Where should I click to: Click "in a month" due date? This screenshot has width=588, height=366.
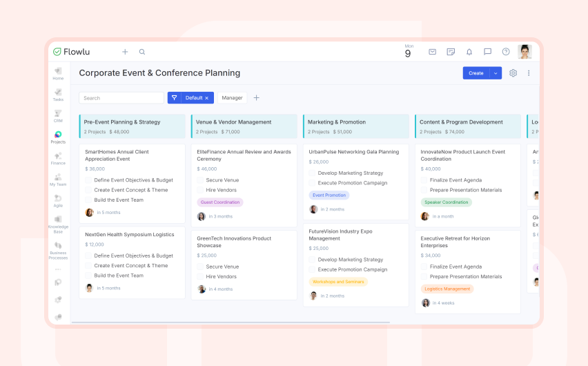pos(443,217)
